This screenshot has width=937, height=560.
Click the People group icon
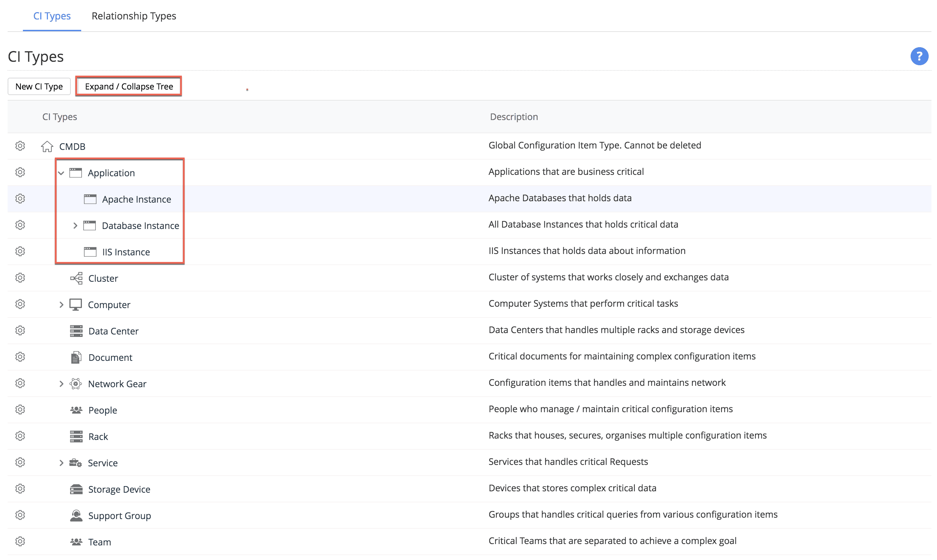pyautogui.click(x=76, y=410)
